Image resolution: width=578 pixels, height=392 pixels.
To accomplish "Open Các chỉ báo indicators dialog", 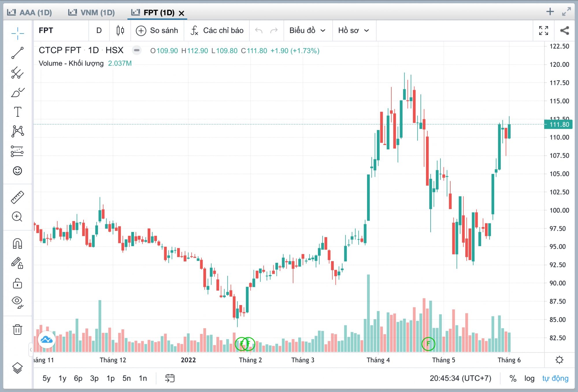I will (x=217, y=30).
